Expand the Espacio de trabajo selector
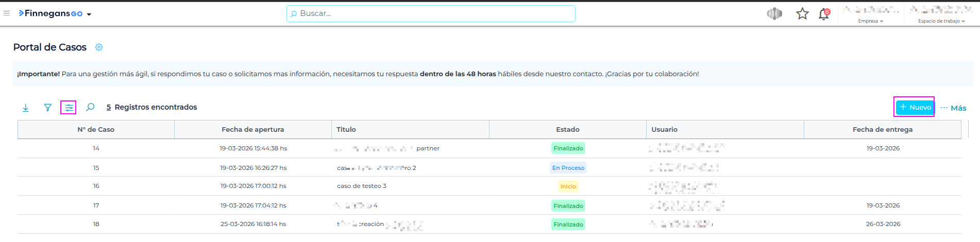980x242 pixels. pyautogui.click(x=941, y=21)
